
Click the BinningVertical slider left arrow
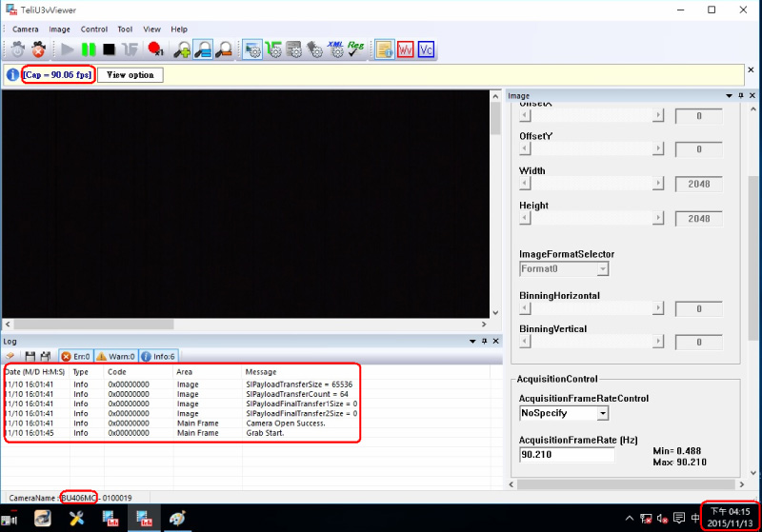tap(525, 342)
